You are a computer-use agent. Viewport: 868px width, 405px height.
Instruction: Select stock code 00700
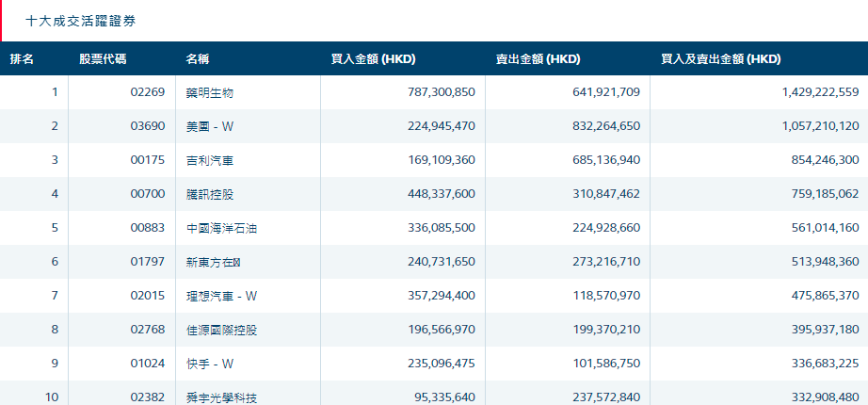pos(148,194)
